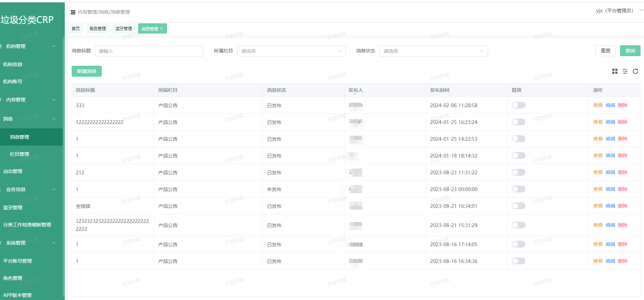Toggle 置顶 switch for message 333

(x=518, y=105)
